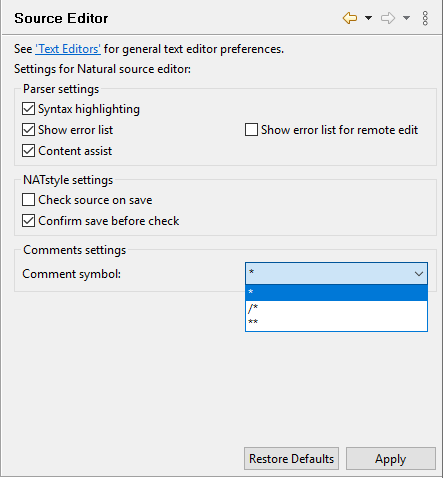Click the Apply button
This screenshot has width=443, height=478.
[391, 459]
